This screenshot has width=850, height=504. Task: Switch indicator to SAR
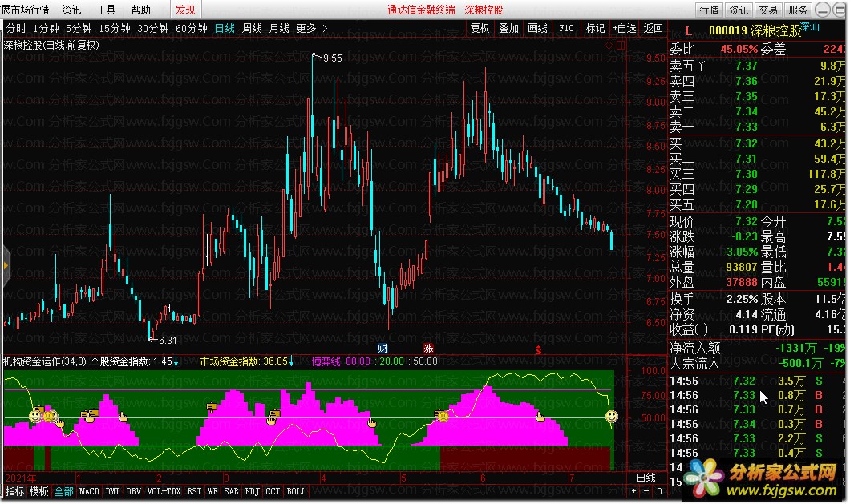[232, 491]
